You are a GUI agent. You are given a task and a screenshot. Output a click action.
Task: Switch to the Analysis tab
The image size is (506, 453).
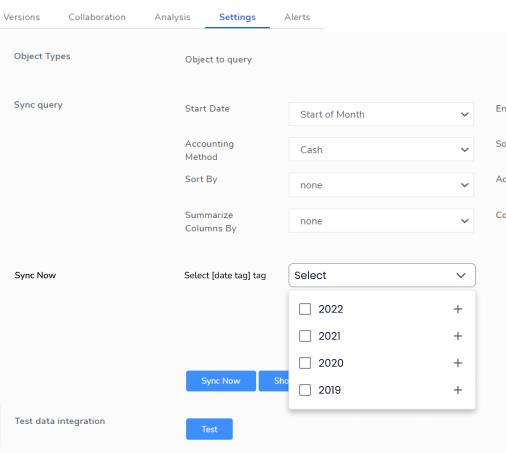(172, 17)
